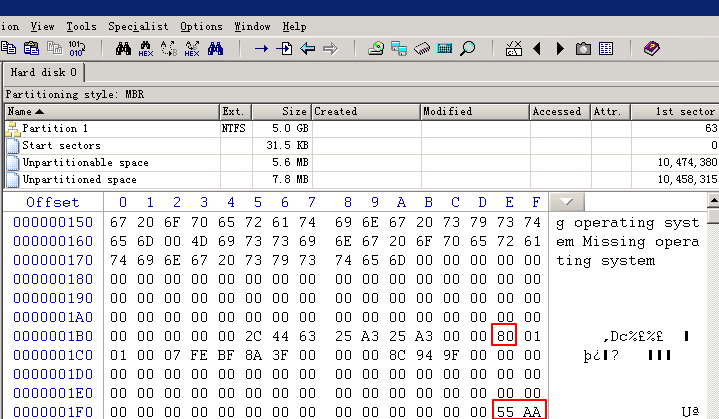
Task: Open the Specialist menu
Action: tap(138, 27)
